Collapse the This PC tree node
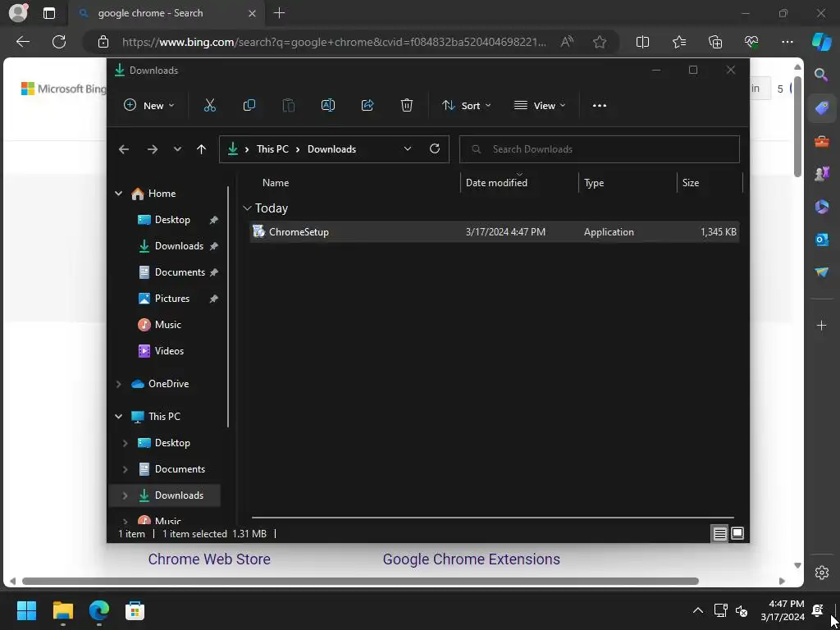The width and height of the screenshot is (840, 630). [118, 417]
